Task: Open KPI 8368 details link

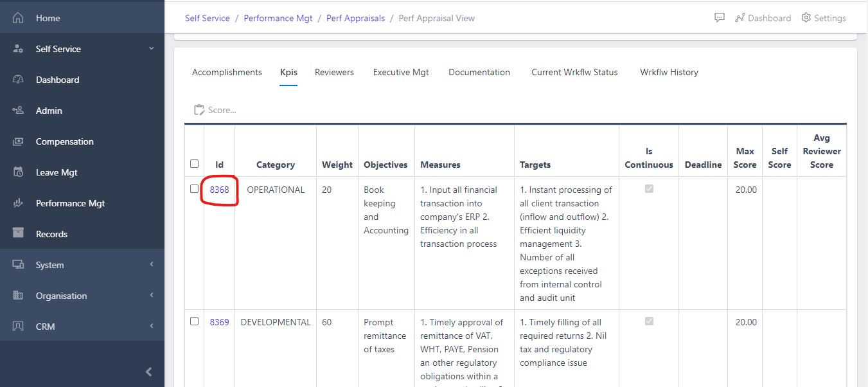Action: click(x=219, y=189)
